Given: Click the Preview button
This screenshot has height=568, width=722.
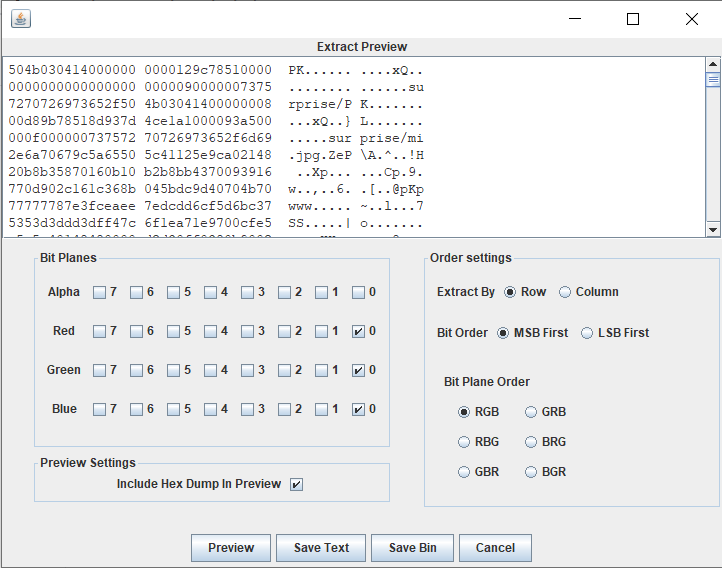Looking at the screenshot, I should pyautogui.click(x=231, y=548).
